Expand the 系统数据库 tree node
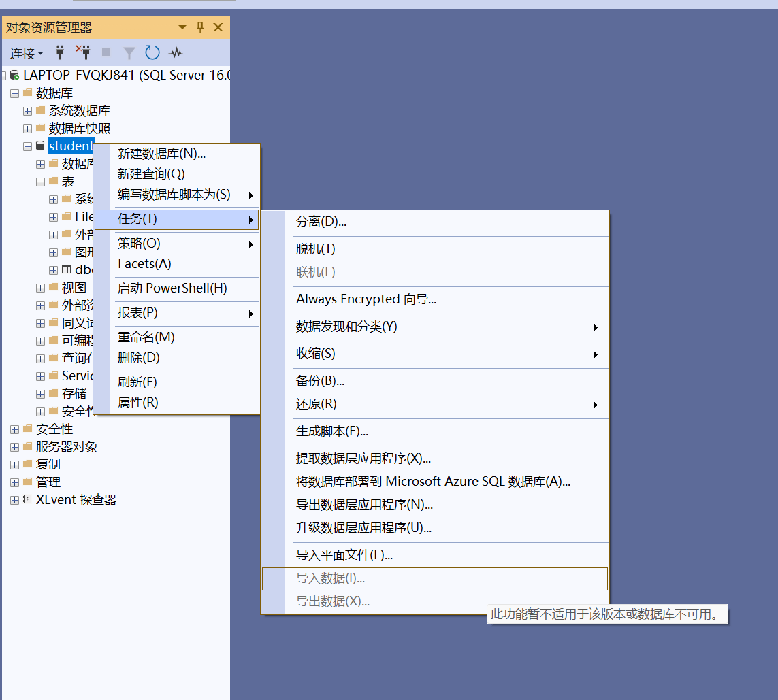The width and height of the screenshot is (778, 700). pos(27,110)
